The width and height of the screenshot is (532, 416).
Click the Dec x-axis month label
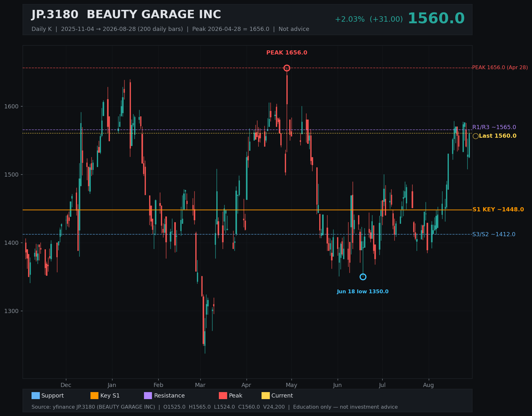click(66, 385)
